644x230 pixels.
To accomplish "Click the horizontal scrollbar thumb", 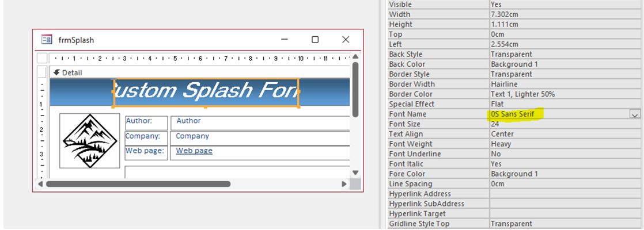I will 138,184.
